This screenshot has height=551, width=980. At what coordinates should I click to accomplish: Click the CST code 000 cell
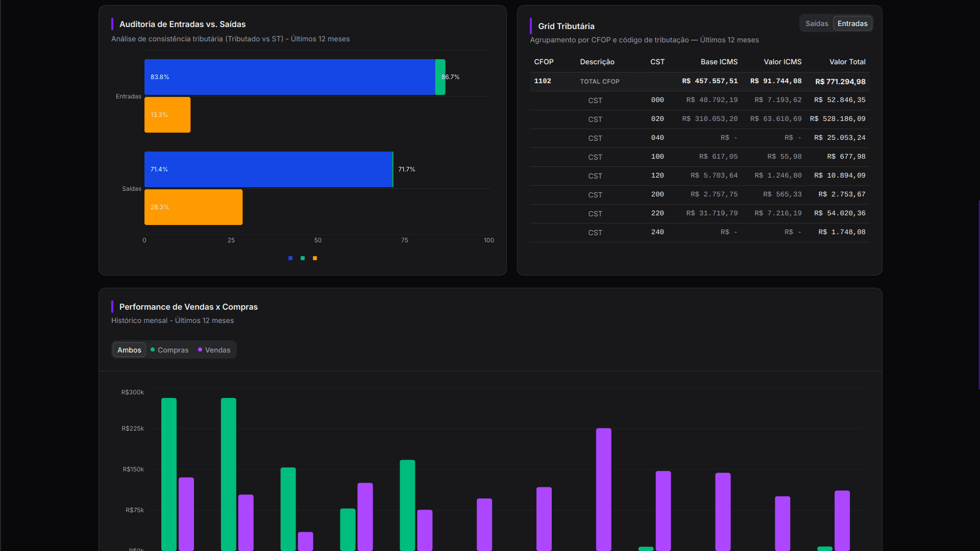pos(657,100)
